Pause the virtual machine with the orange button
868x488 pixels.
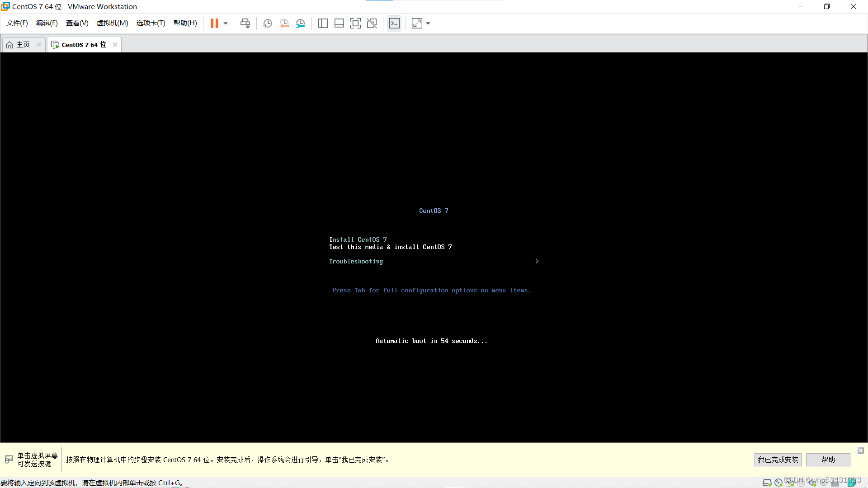click(214, 23)
